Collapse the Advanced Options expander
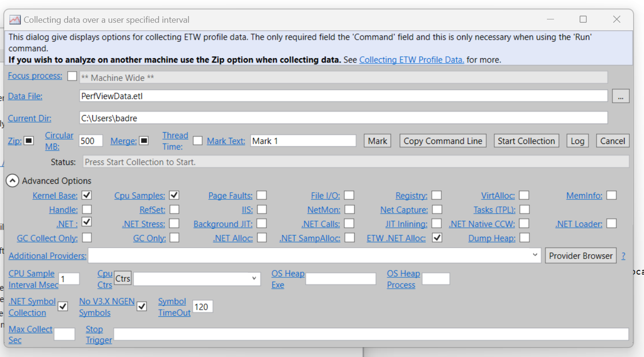Screen dimensions: 644x357 pyautogui.click(x=13, y=181)
